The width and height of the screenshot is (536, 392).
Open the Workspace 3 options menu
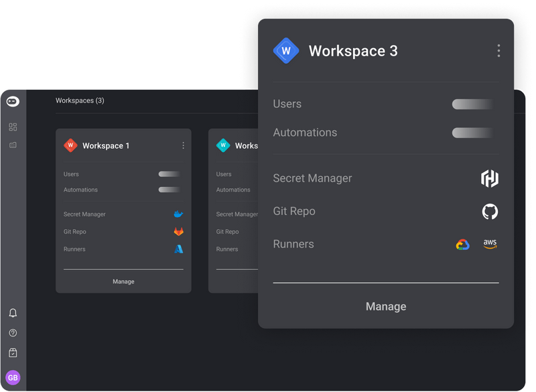pyautogui.click(x=498, y=50)
